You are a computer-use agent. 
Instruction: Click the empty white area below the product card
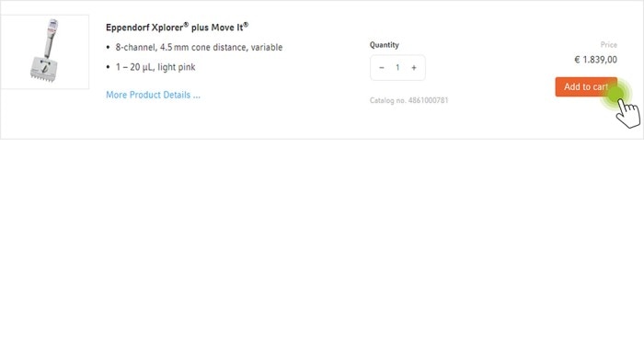322,250
